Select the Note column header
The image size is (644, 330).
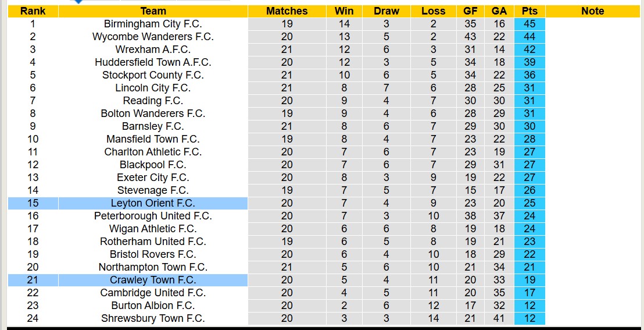coord(592,11)
